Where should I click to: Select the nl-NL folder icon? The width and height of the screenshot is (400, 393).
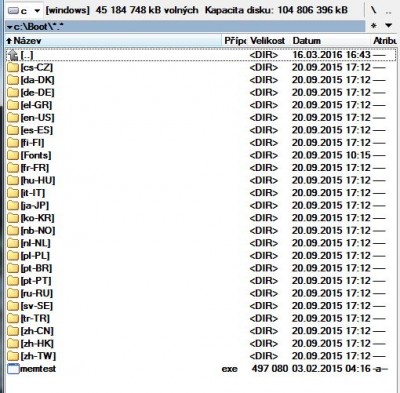pyautogui.click(x=13, y=243)
